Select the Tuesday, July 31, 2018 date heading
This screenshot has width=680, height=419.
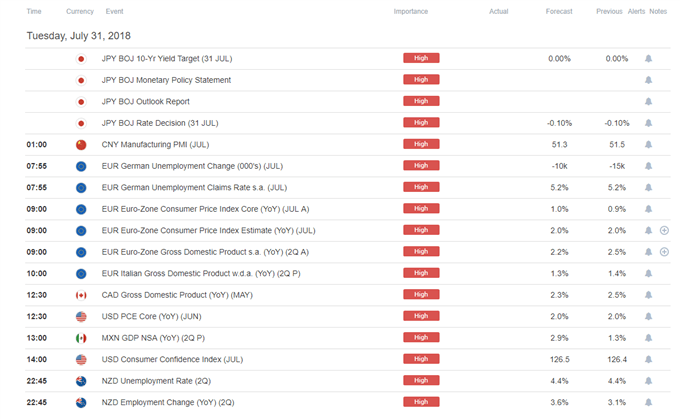coord(78,36)
